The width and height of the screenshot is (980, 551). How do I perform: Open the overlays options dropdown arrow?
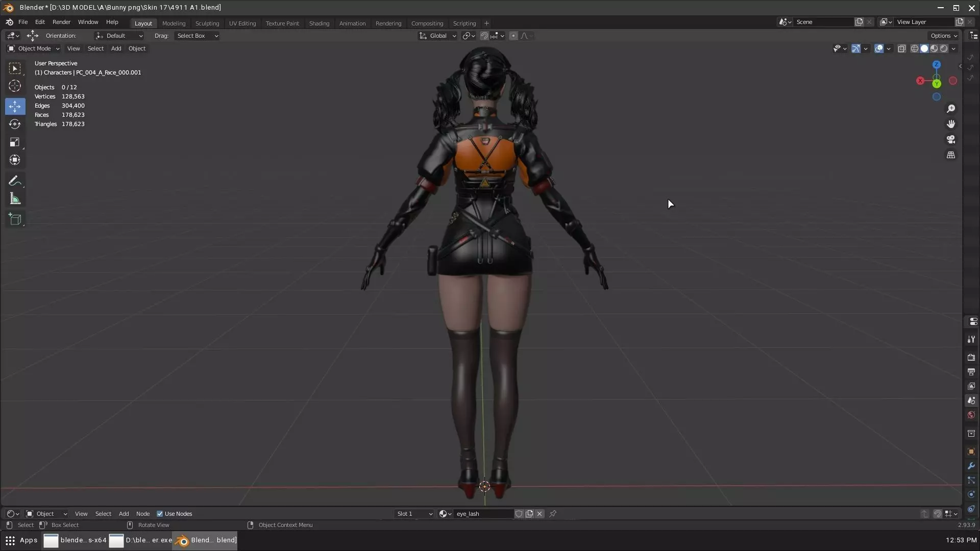[889, 48]
